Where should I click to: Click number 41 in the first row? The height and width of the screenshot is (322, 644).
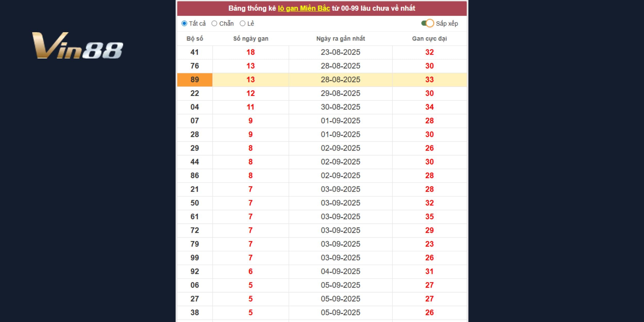(195, 52)
